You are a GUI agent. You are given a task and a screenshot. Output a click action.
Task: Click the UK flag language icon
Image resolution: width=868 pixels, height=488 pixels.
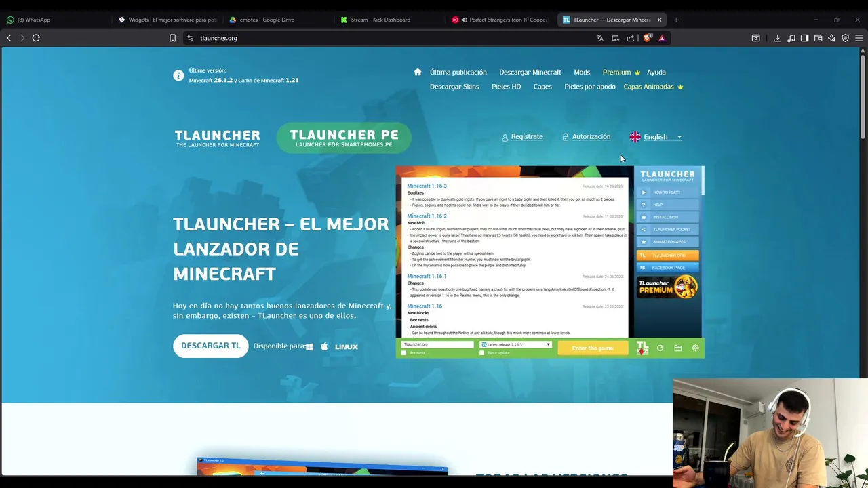[635, 137]
